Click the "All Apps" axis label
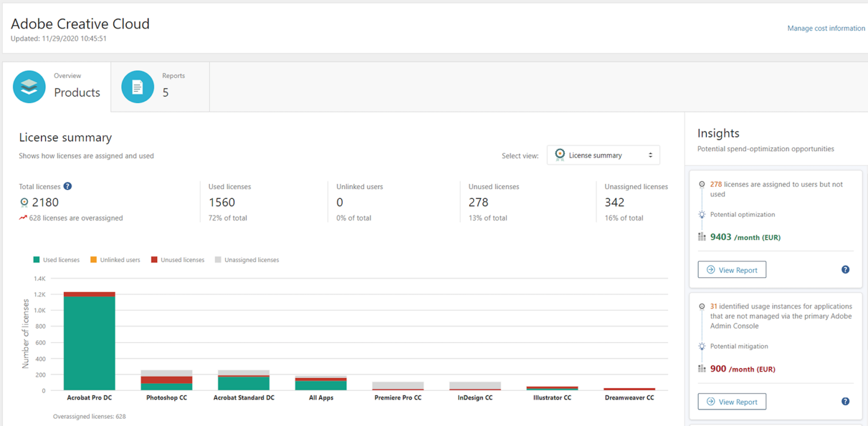 [x=321, y=398]
